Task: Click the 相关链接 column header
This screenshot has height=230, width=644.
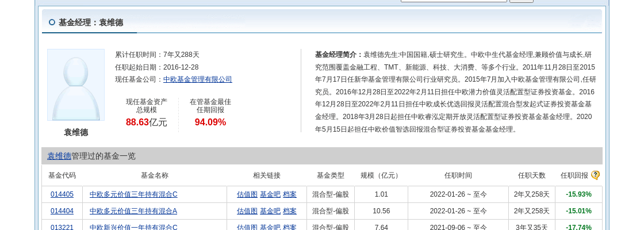Action: (x=267, y=175)
